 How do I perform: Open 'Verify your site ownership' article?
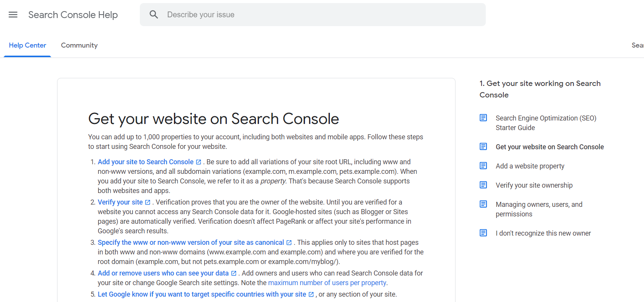(534, 185)
